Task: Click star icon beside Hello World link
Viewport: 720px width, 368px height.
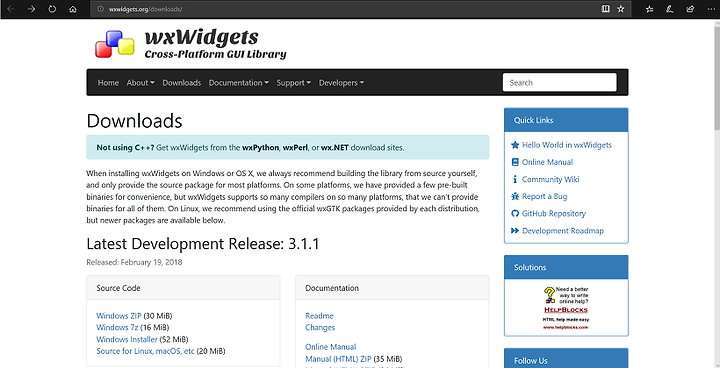Action: (515, 145)
